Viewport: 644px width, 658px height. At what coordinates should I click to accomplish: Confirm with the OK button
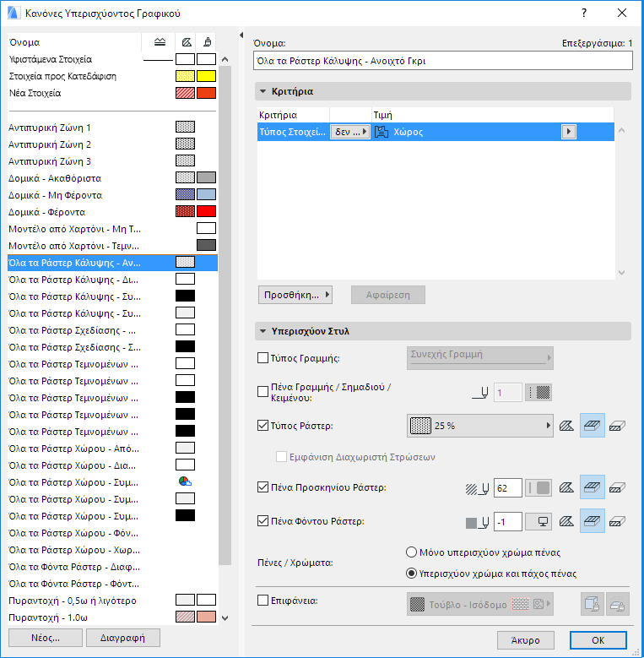(598, 640)
